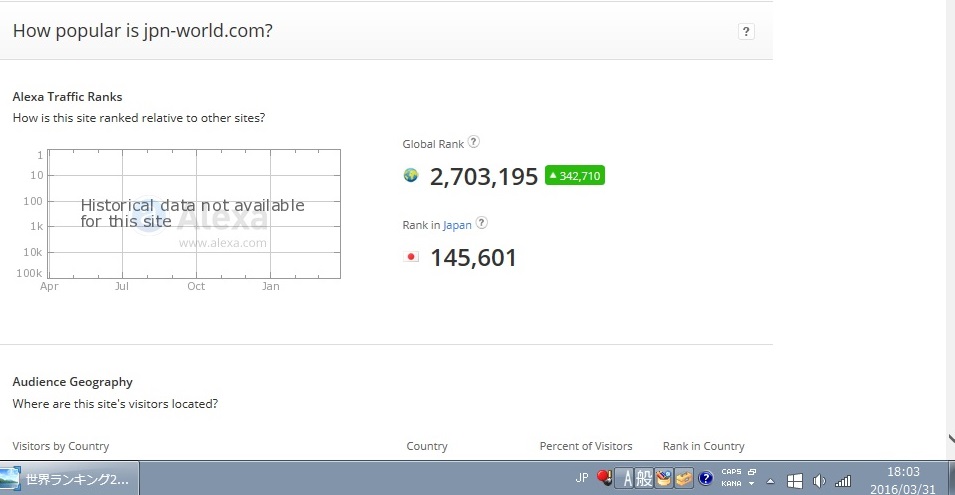955x495 pixels.
Task: Toggle the CAPS lock indicator on language bar
Action: click(x=731, y=472)
